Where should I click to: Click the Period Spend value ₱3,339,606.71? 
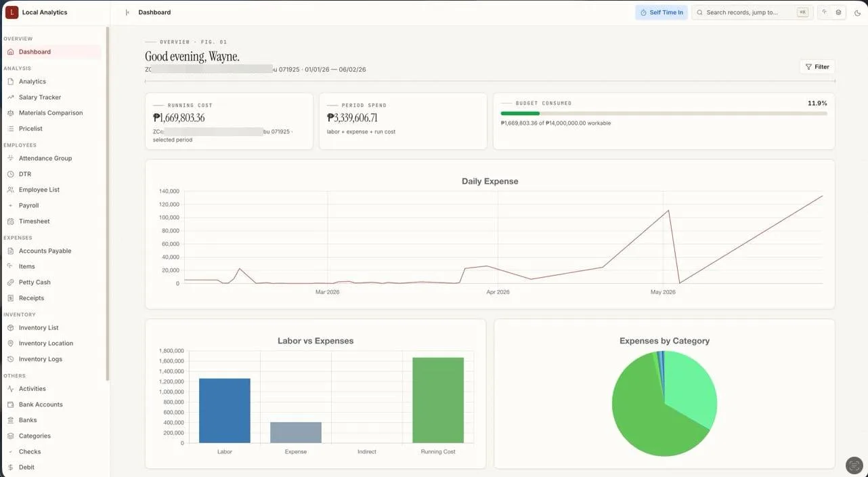(x=352, y=118)
